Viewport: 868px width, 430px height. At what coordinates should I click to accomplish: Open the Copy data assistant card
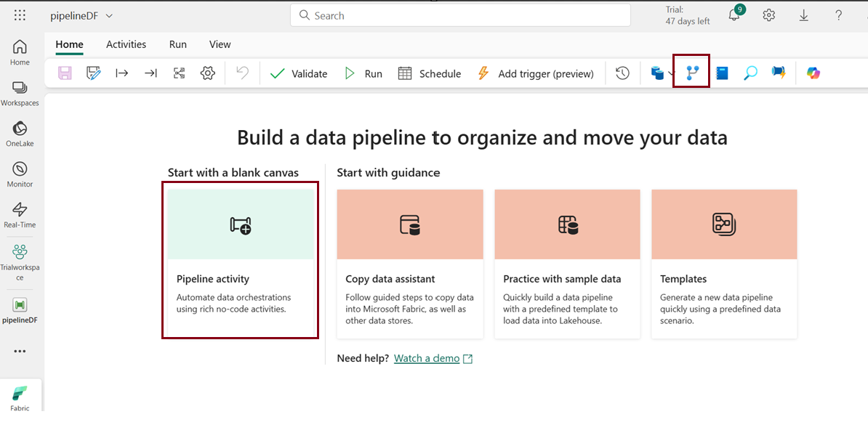[409, 264]
